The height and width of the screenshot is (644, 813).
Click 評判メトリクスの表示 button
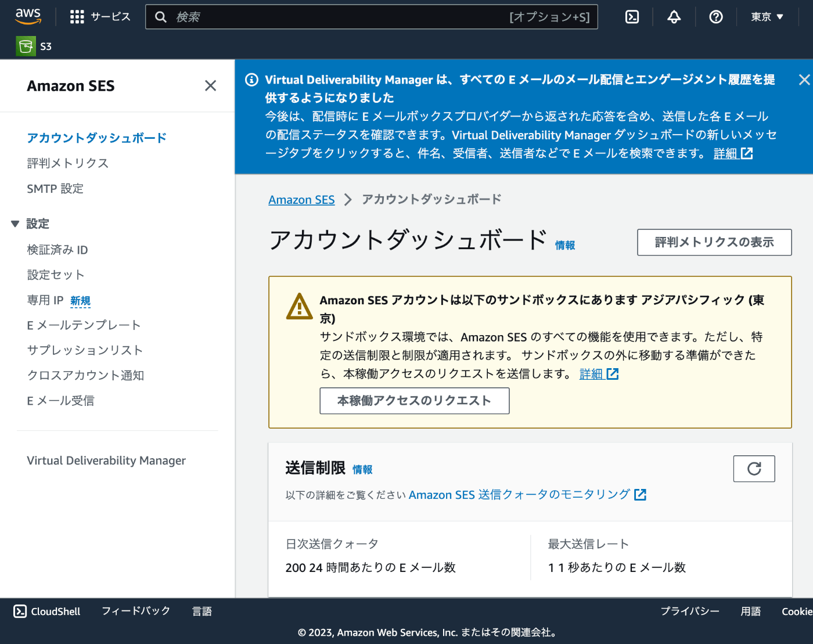click(x=714, y=242)
